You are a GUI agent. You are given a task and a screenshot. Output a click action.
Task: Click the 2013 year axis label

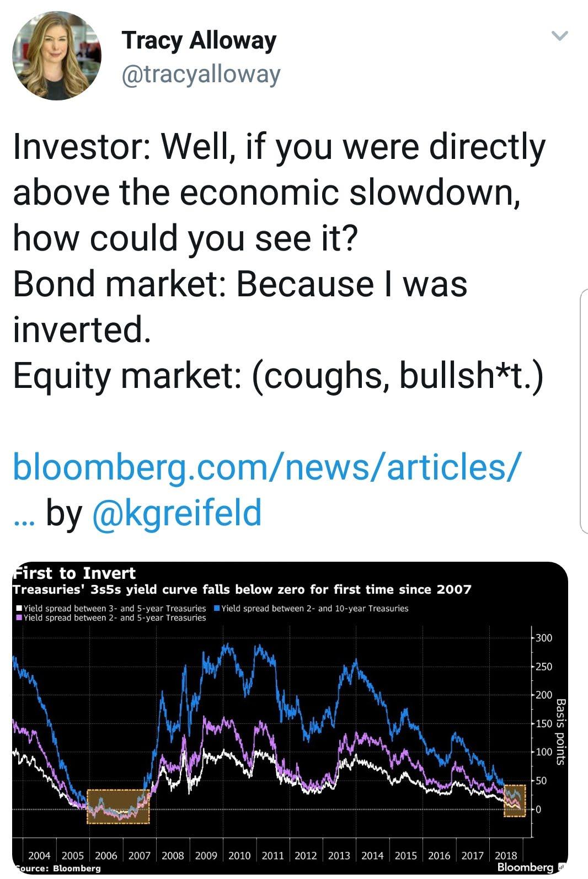tap(339, 856)
